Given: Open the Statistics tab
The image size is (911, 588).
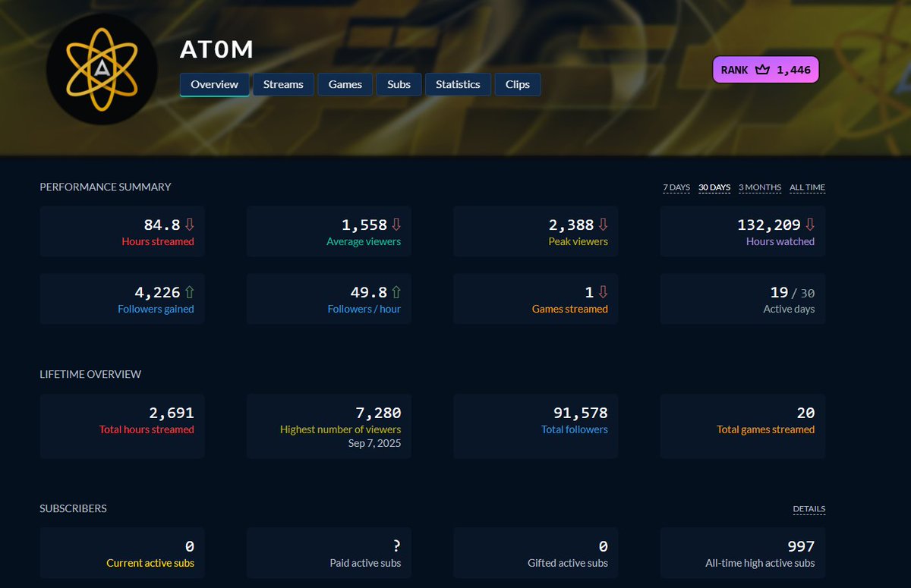Looking at the screenshot, I should click(x=458, y=84).
